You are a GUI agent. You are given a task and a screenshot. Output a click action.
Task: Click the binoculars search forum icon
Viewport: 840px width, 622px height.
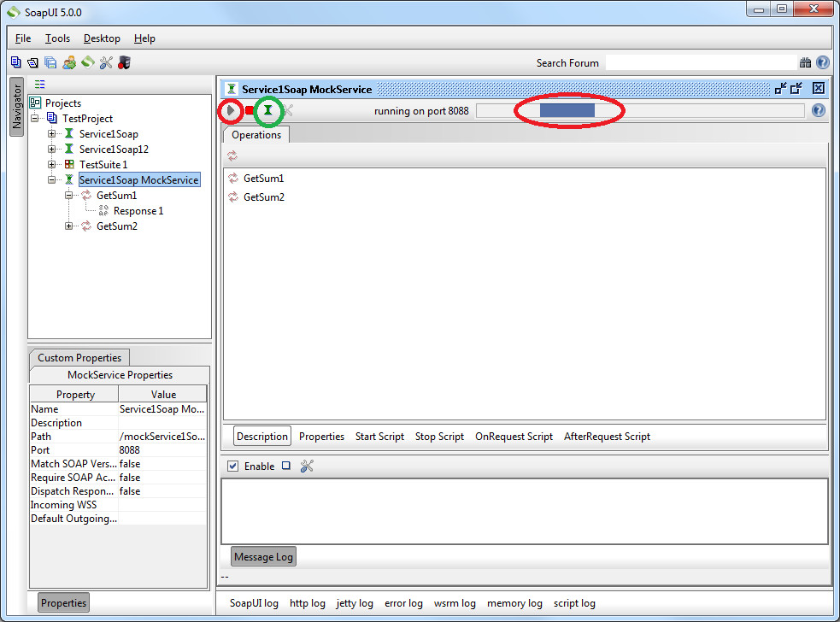(805, 62)
